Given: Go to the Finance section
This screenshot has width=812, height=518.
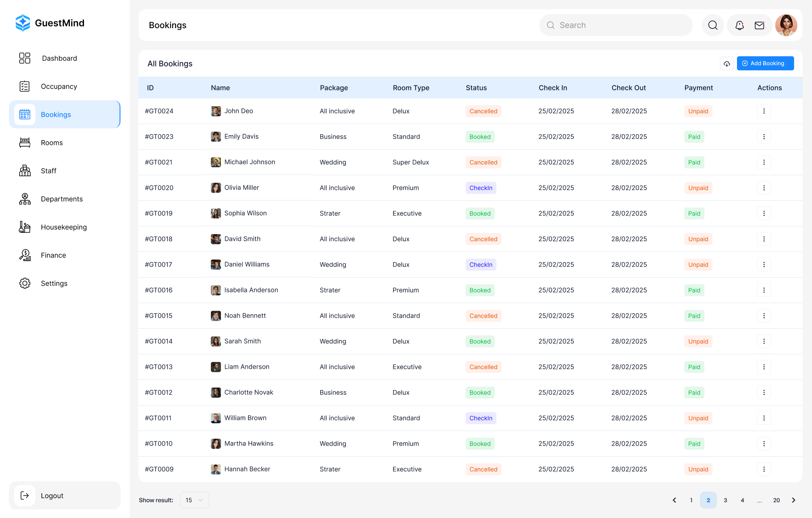Looking at the screenshot, I should coord(53,255).
